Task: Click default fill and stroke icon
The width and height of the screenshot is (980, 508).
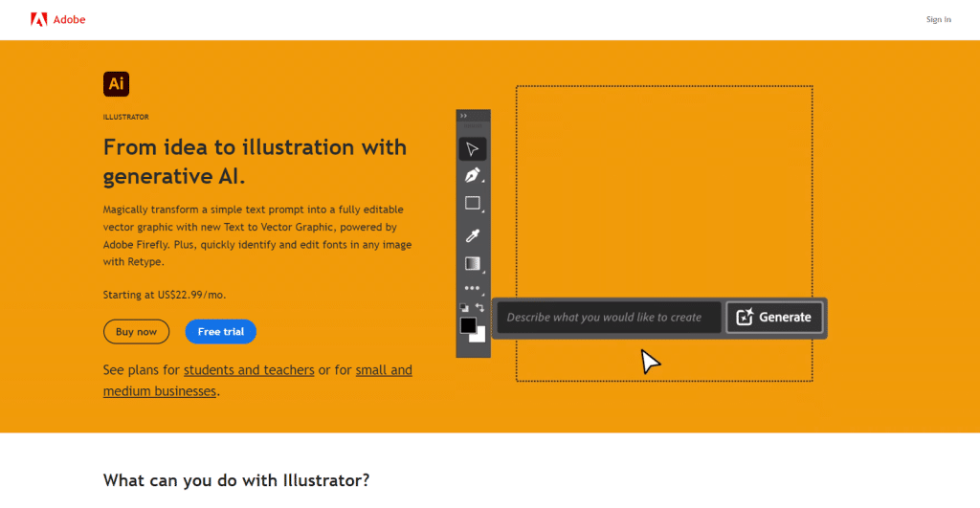Action: [x=464, y=307]
